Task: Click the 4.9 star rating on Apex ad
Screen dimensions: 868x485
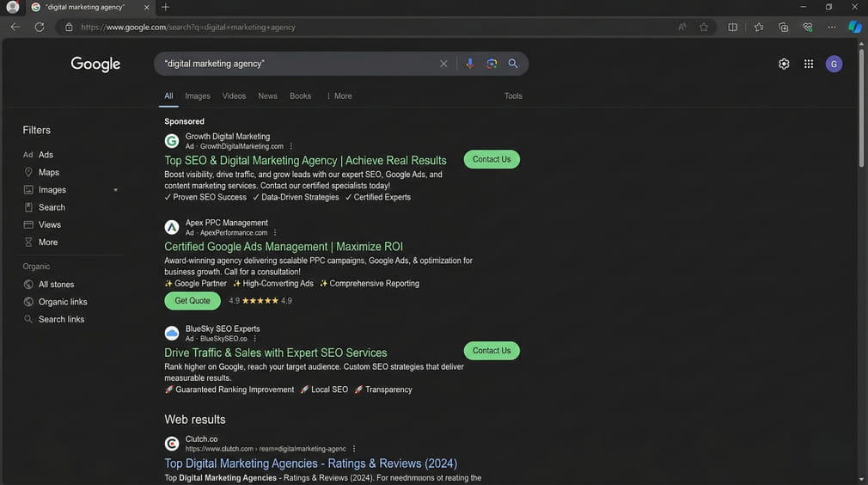Action: coord(260,301)
